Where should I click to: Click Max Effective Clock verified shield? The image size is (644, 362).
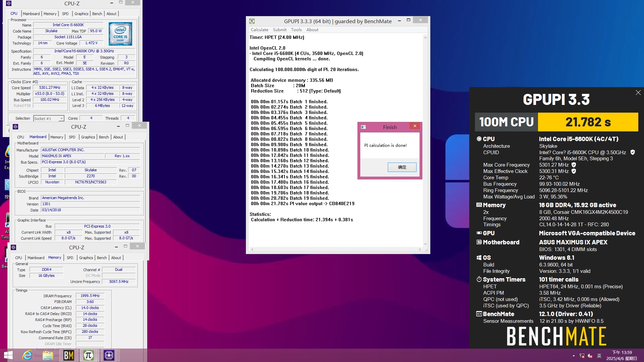point(574,171)
